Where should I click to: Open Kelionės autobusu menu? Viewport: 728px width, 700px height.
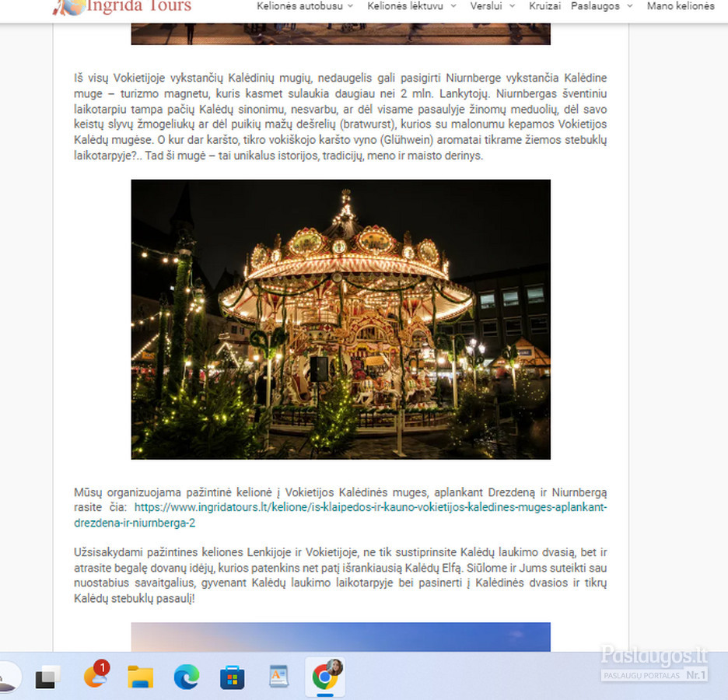pyautogui.click(x=299, y=6)
